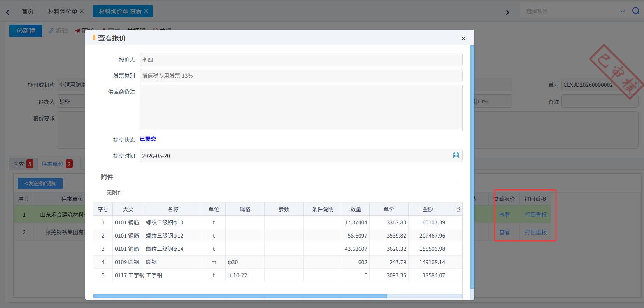This screenshot has height=308, width=644.
Task: Click 打回重报 for 山东禾合 row
Action: coord(535,215)
